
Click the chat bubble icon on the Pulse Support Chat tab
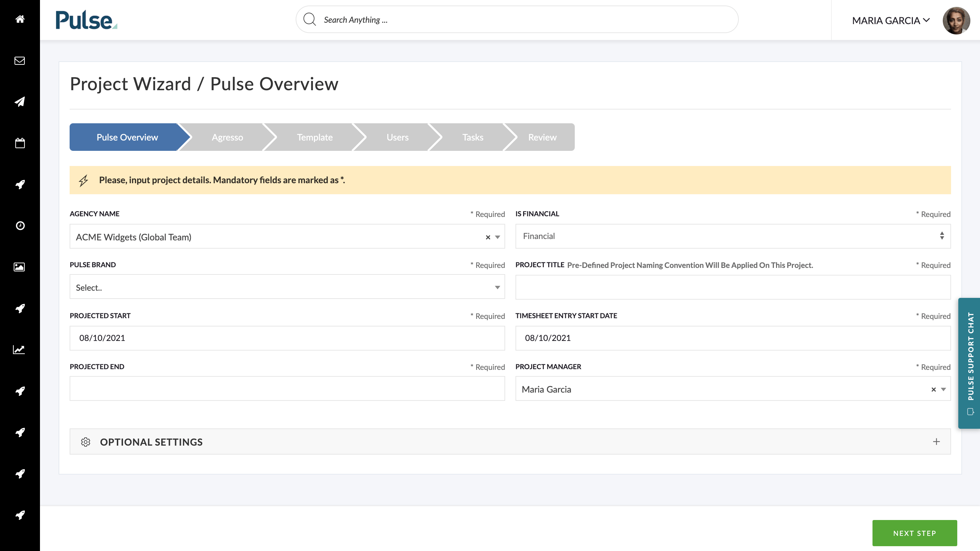(x=970, y=412)
